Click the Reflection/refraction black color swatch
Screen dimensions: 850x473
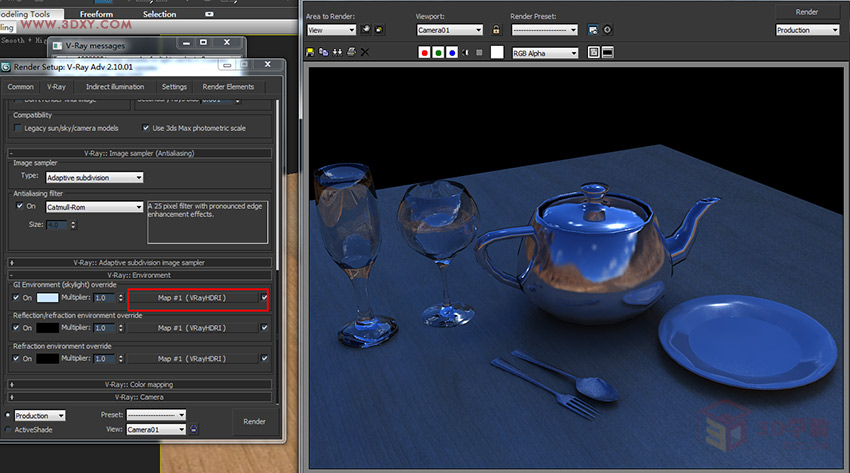[47, 328]
